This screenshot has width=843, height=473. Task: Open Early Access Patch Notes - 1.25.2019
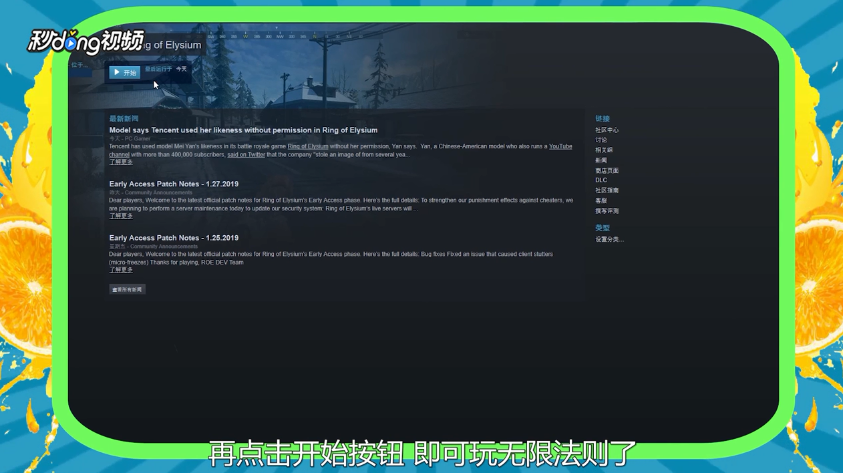pyautogui.click(x=174, y=238)
